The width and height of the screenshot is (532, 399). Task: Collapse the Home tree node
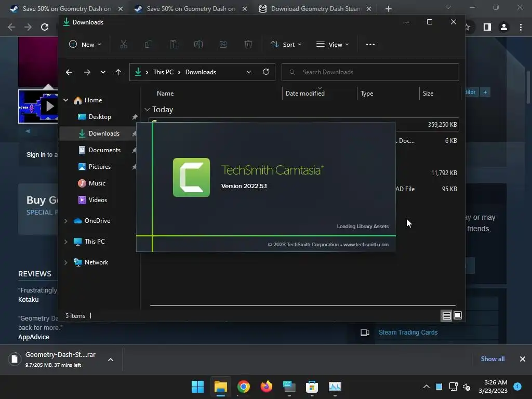(x=66, y=100)
